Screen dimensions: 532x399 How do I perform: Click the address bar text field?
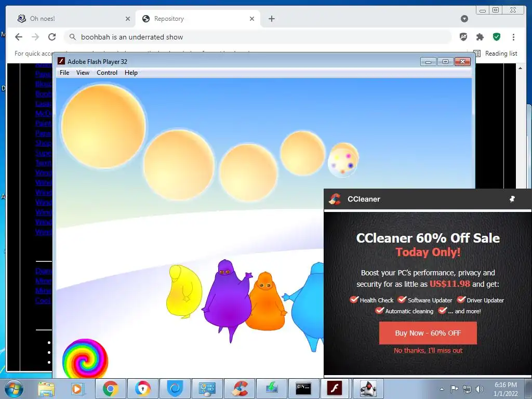click(x=257, y=37)
